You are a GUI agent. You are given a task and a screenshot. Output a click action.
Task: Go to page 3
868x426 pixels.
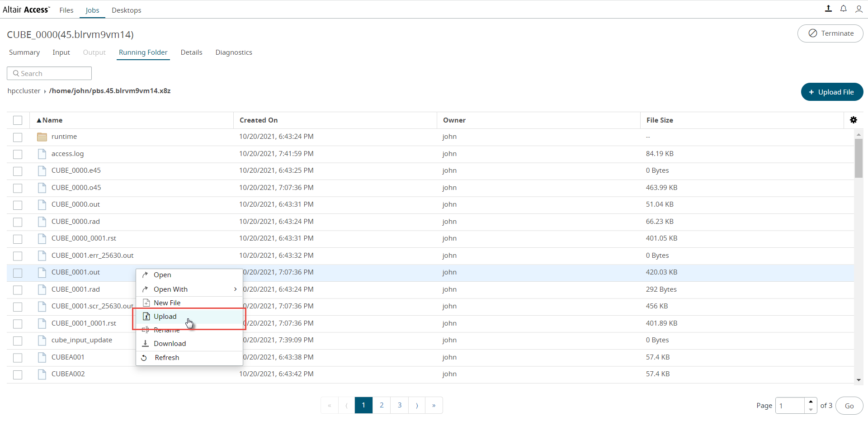pos(400,405)
